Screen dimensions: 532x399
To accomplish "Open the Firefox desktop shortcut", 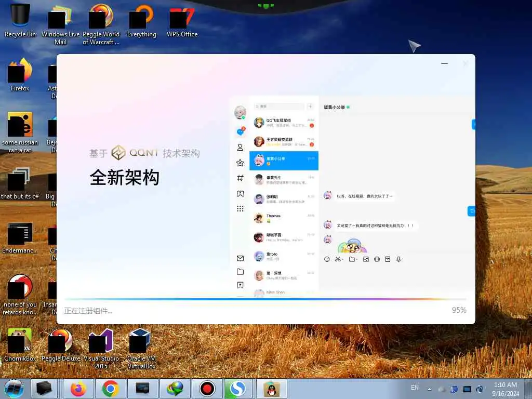I will tap(20, 75).
